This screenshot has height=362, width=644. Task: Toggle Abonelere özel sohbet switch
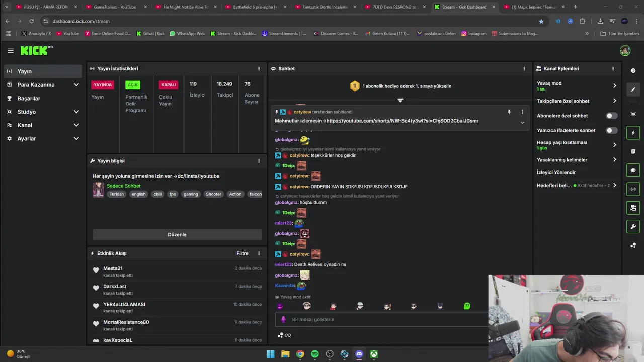point(611,116)
